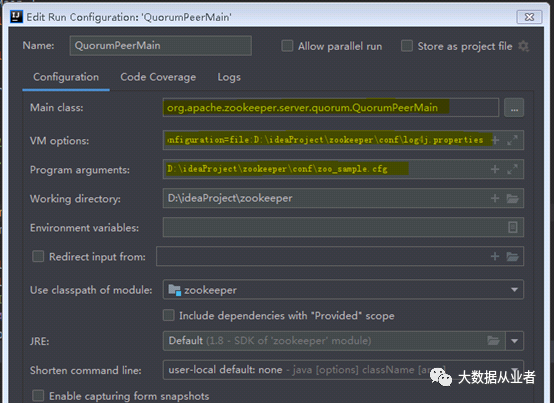Click the Name field with QuorumPeerMain
The height and width of the screenshot is (403, 554).
pyautogui.click(x=161, y=46)
